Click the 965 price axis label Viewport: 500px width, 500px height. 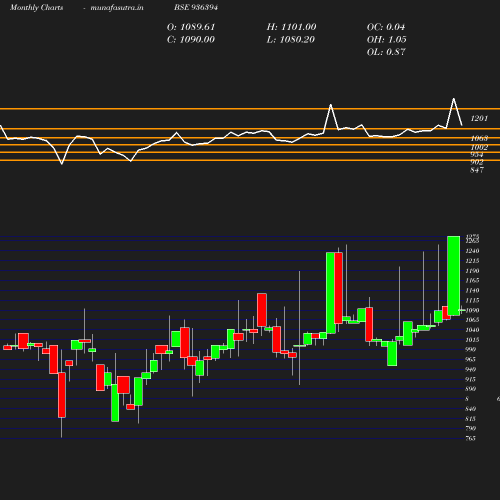(x=471, y=359)
